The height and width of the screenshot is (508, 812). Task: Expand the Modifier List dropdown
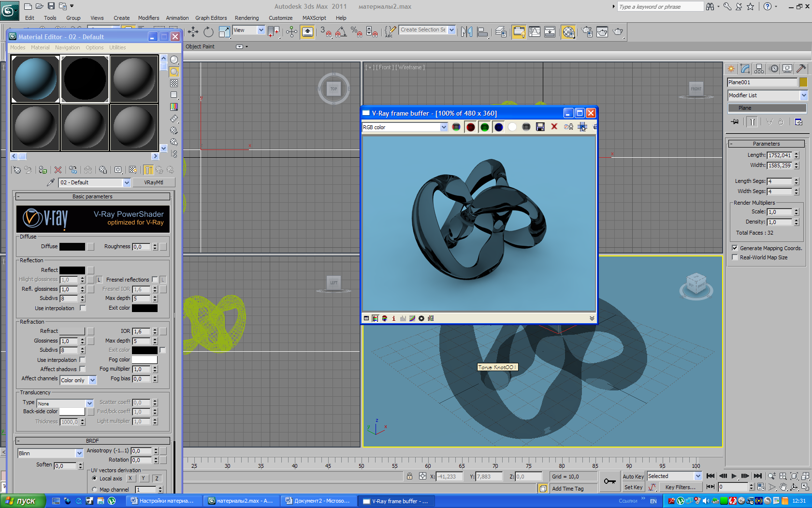(x=768, y=95)
